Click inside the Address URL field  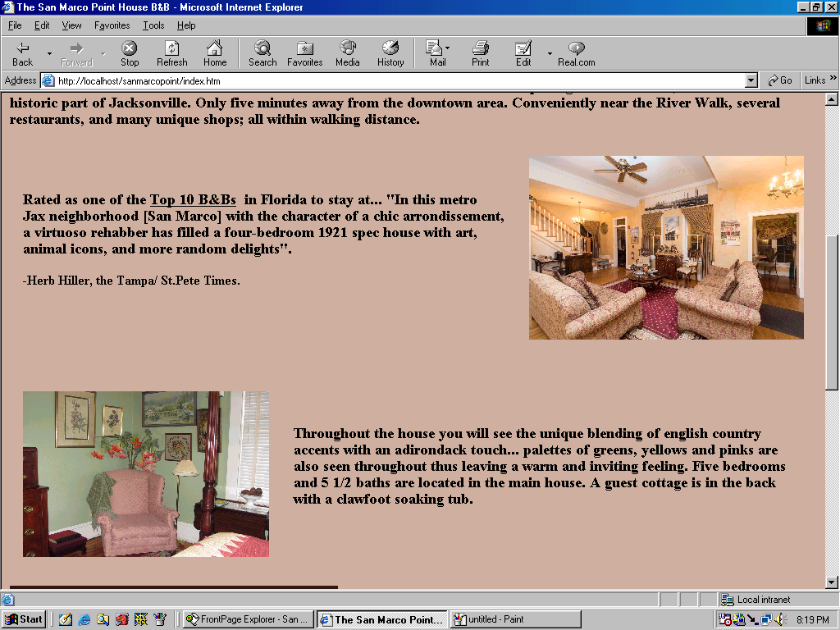coord(399,81)
